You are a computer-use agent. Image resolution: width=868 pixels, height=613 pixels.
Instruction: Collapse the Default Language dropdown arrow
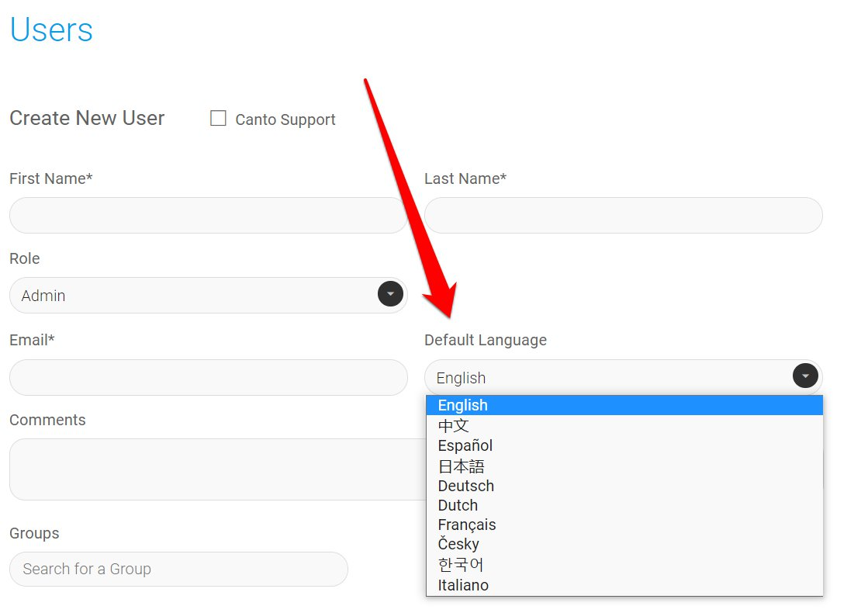(x=805, y=376)
